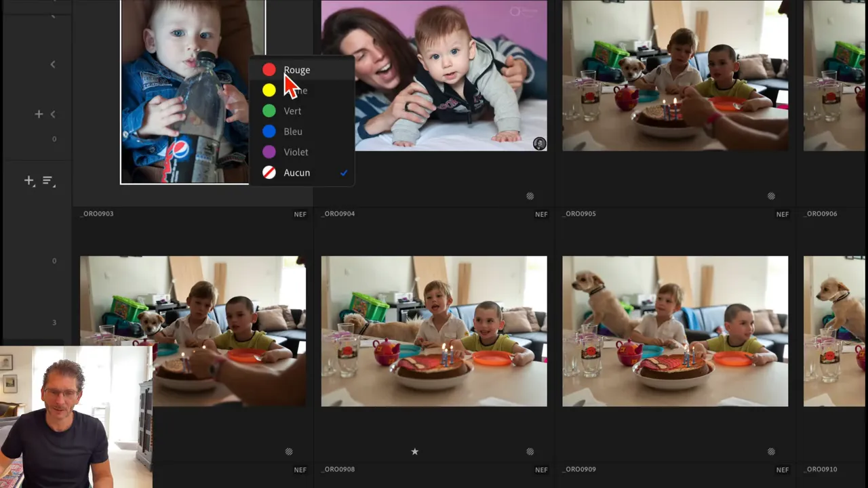Toggle the star under the _ORO0904 photo

tap(414, 451)
